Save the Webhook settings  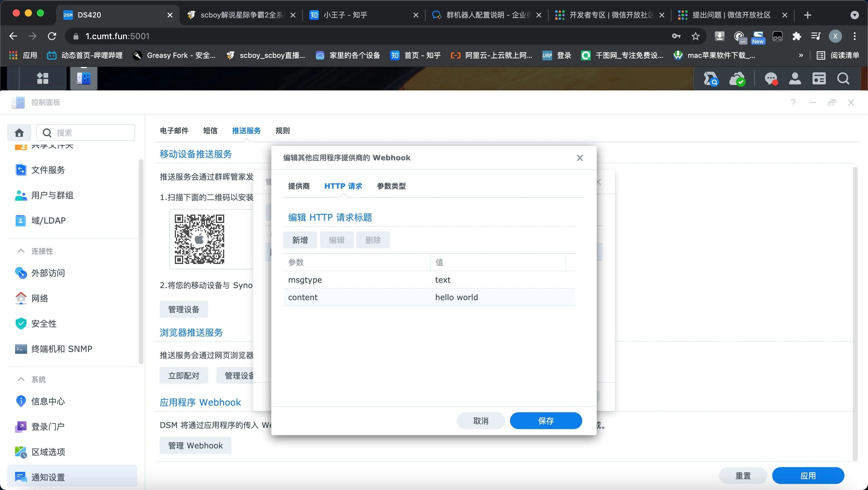pyautogui.click(x=546, y=421)
